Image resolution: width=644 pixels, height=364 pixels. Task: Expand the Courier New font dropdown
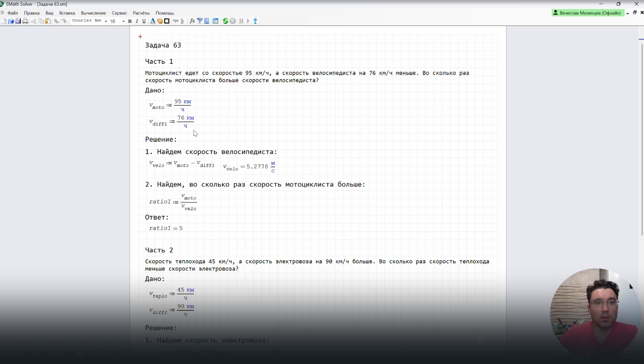[106, 21]
